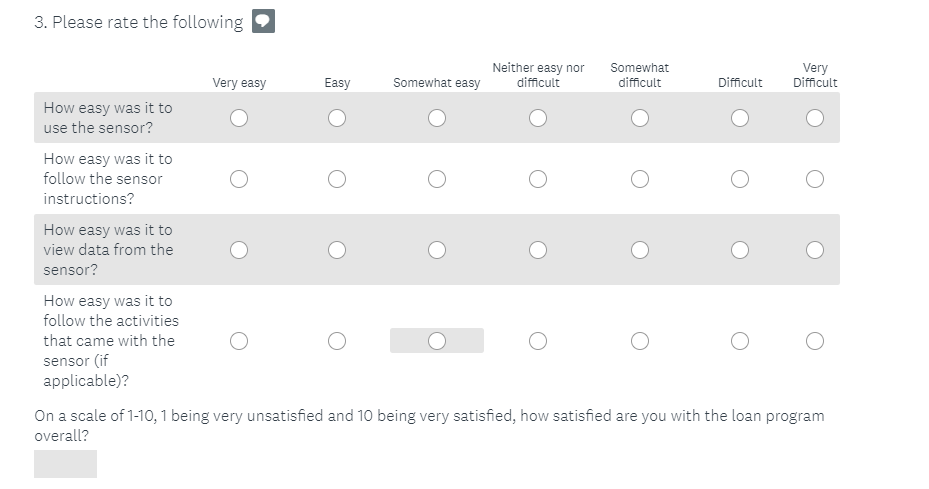The image size is (929, 489).
Task: Click the overall satisfaction rating input box
Action: (65, 464)
